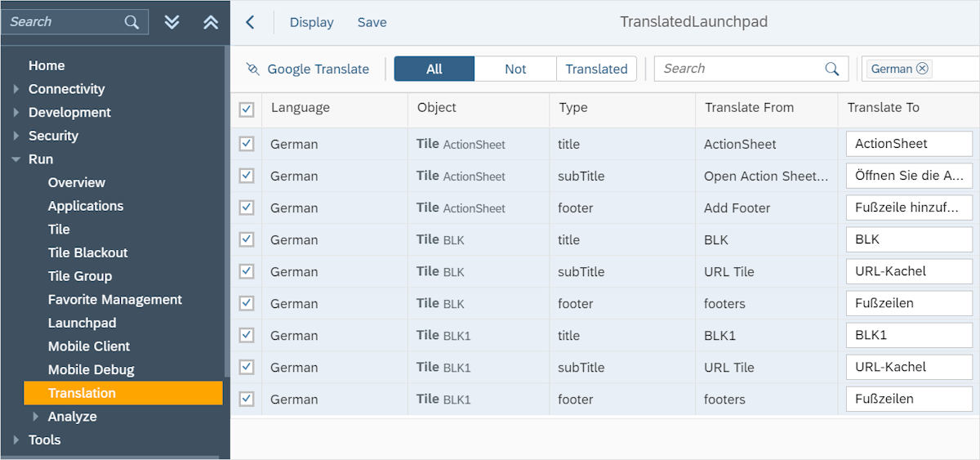Viewport: 980px width, 460px height.
Task: Expand the Tools tree node
Action: 16,440
